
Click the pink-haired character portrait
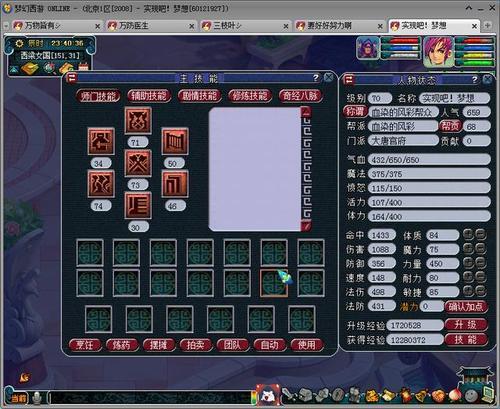[438, 52]
